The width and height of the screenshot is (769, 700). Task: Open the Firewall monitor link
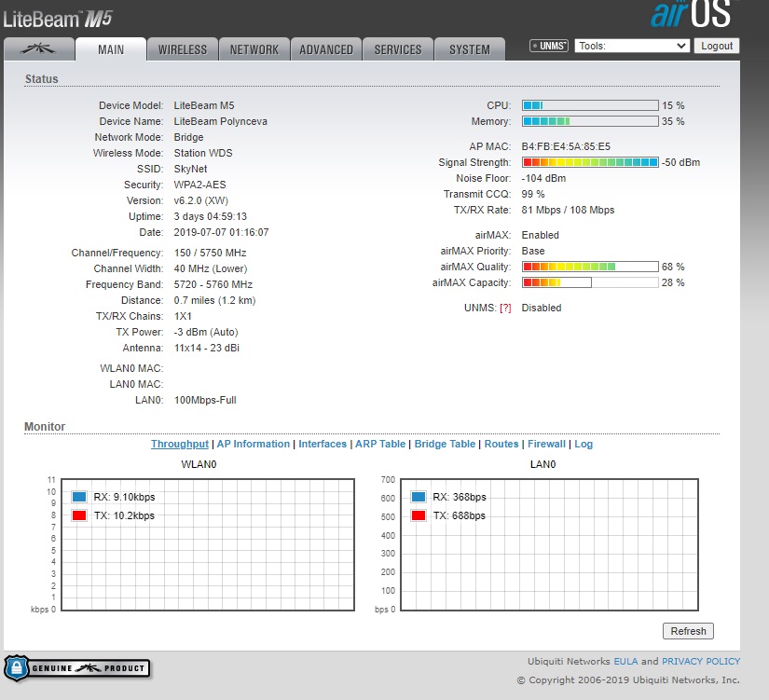tap(546, 444)
